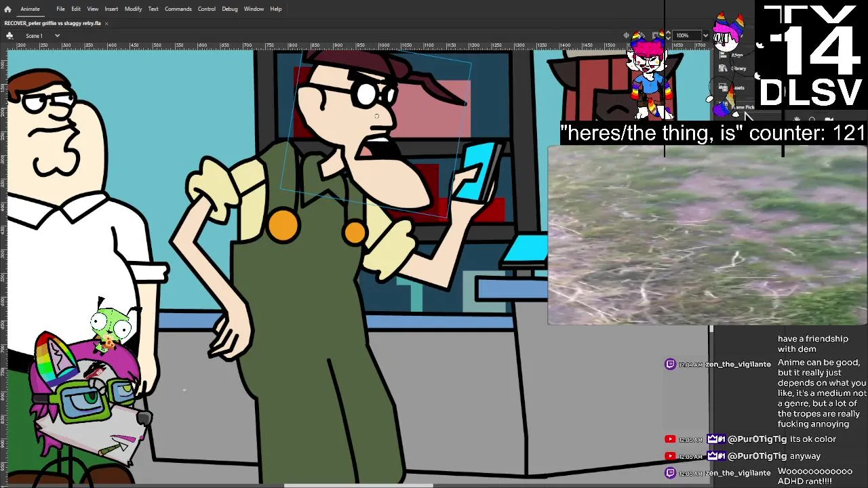Open the Modify menu
Image resolution: width=868 pixels, height=488 pixels.
click(x=133, y=9)
